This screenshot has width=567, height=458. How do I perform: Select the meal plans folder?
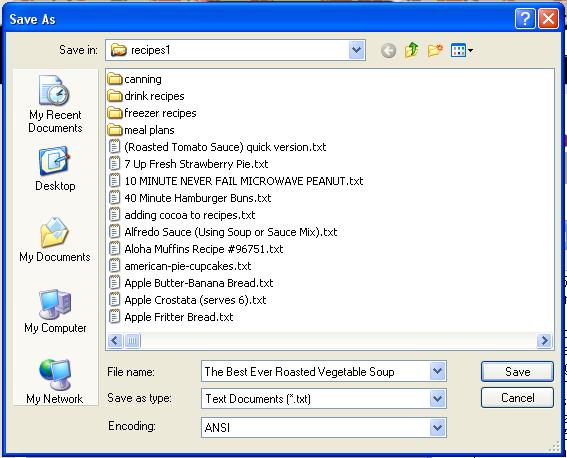pos(141,130)
